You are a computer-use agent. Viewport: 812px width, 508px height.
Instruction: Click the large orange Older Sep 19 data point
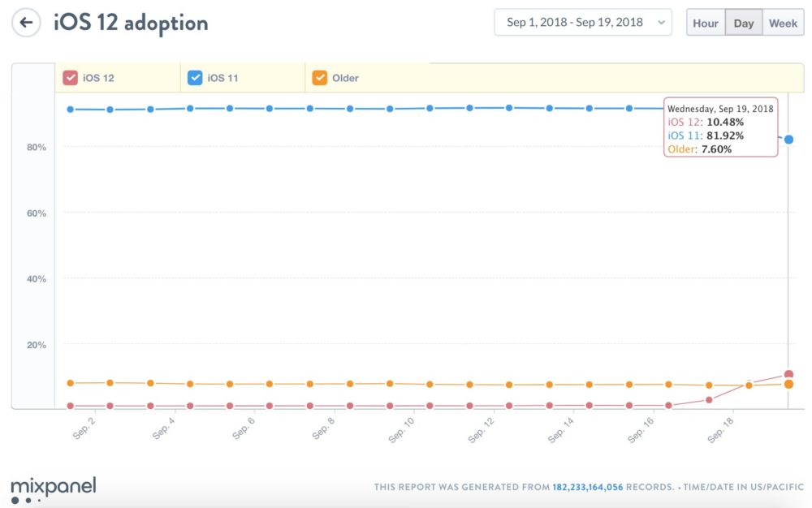click(x=788, y=385)
